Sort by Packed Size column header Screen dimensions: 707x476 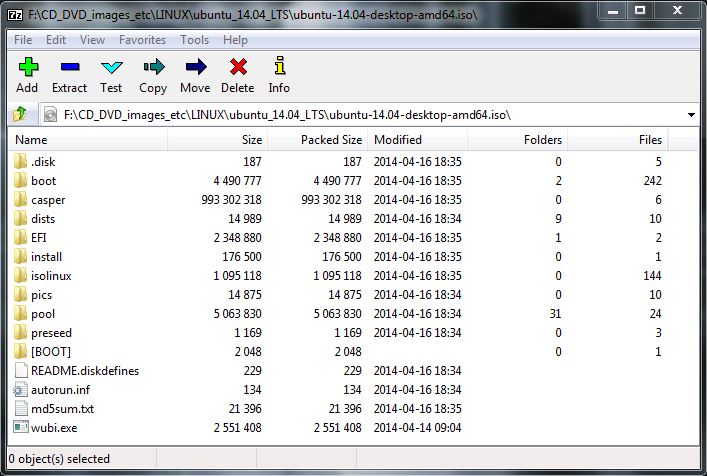(x=318, y=140)
